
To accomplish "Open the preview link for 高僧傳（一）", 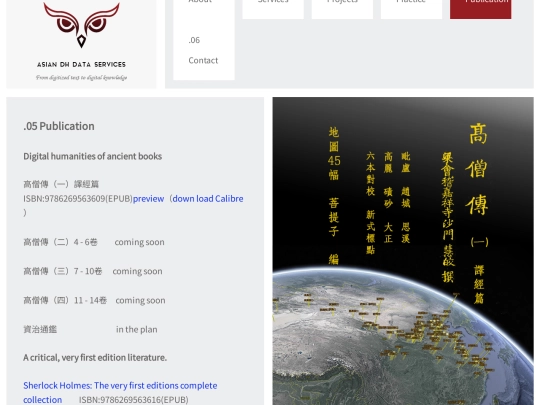I will (x=148, y=199).
